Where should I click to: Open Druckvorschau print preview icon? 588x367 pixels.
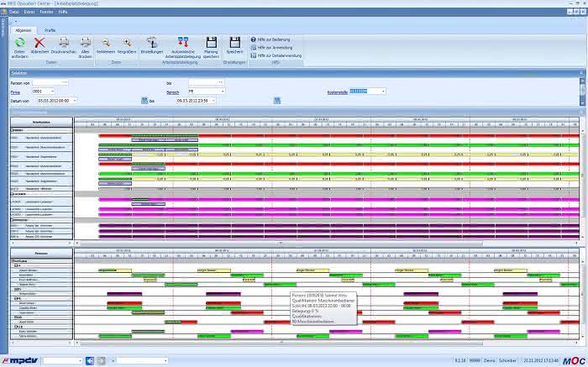pos(64,42)
